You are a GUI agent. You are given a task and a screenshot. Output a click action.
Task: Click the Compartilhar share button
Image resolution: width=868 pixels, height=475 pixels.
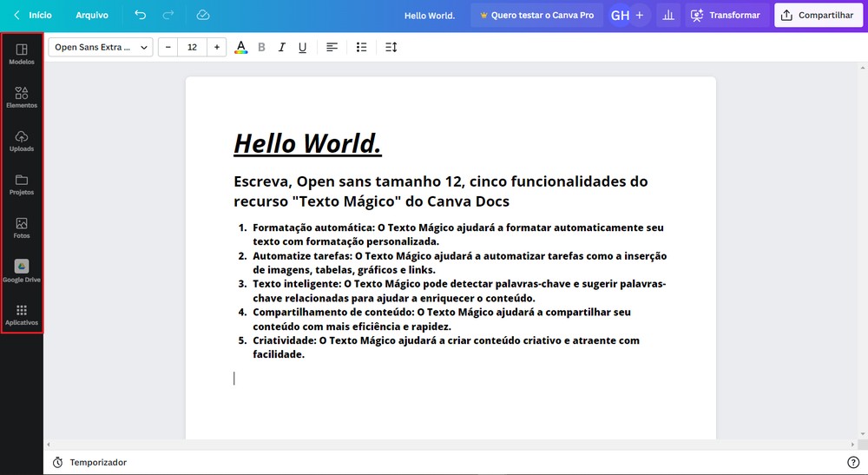tap(819, 15)
